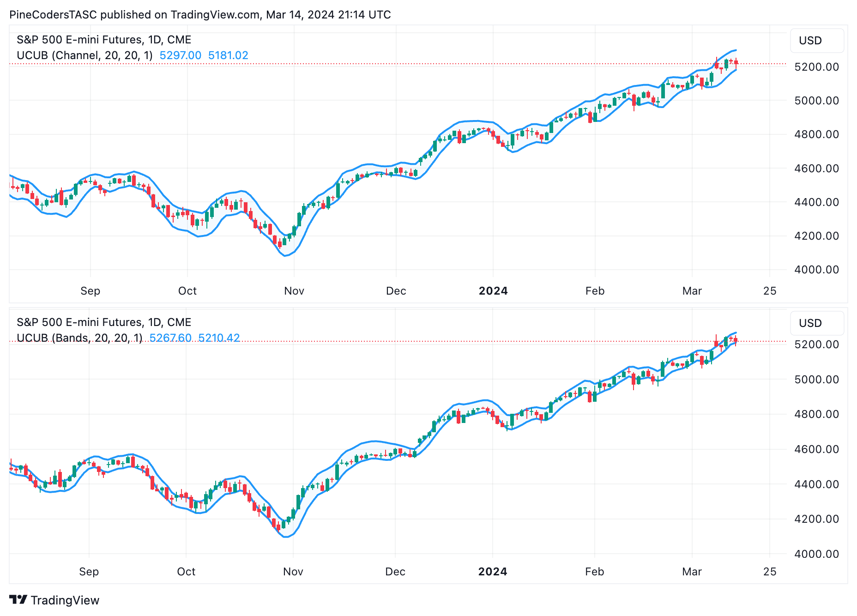Click the 5200.00 price label on bottom chart
The height and width of the screenshot is (616, 857).
click(816, 344)
